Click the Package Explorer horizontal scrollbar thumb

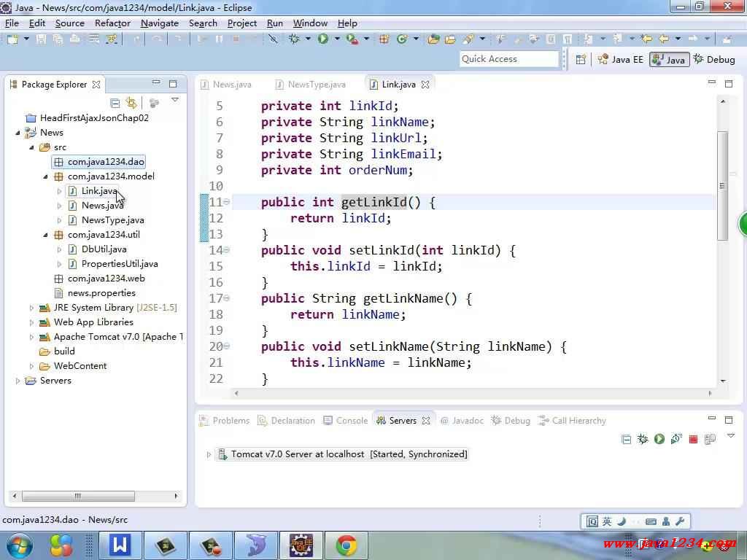(78, 496)
